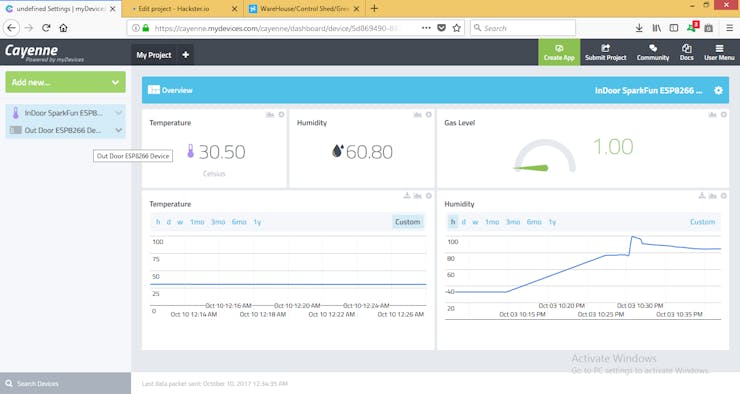Open settings gear of Humidity value widget
Screen dimensions: 740x394
(429, 115)
